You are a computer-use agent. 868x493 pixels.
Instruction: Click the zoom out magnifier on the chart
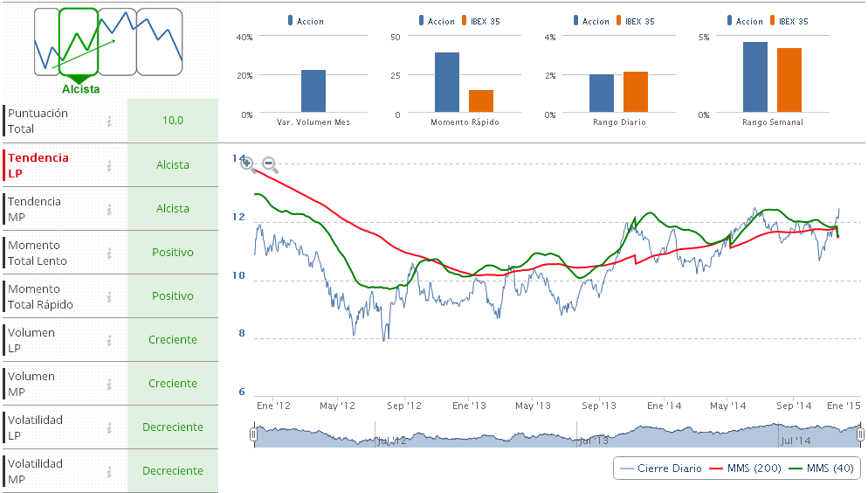click(269, 163)
